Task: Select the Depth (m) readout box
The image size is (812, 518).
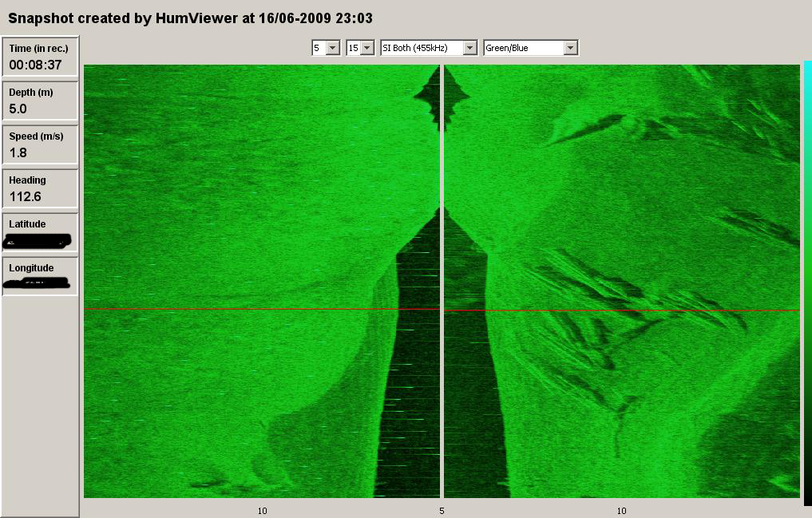Action: tap(41, 101)
